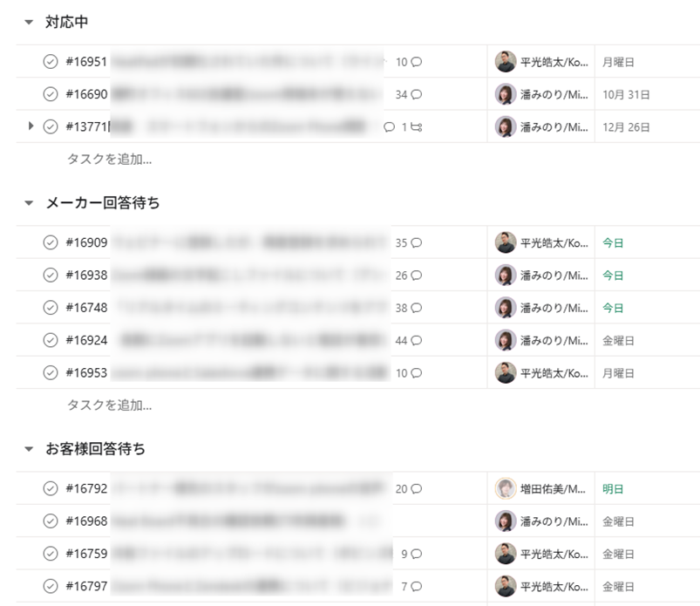This screenshot has width=700, height=606.
Task: Open comment thread for task #16792
Action: 416,489
